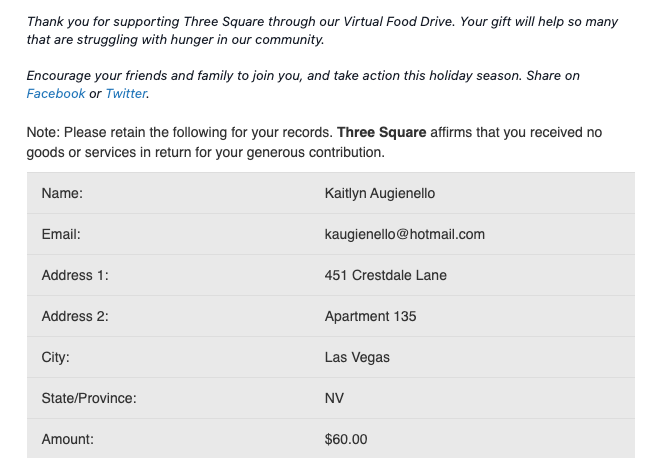Viewport: 659px width, 458px height.
Task: Click the State/Province row label
Action: 89,398
